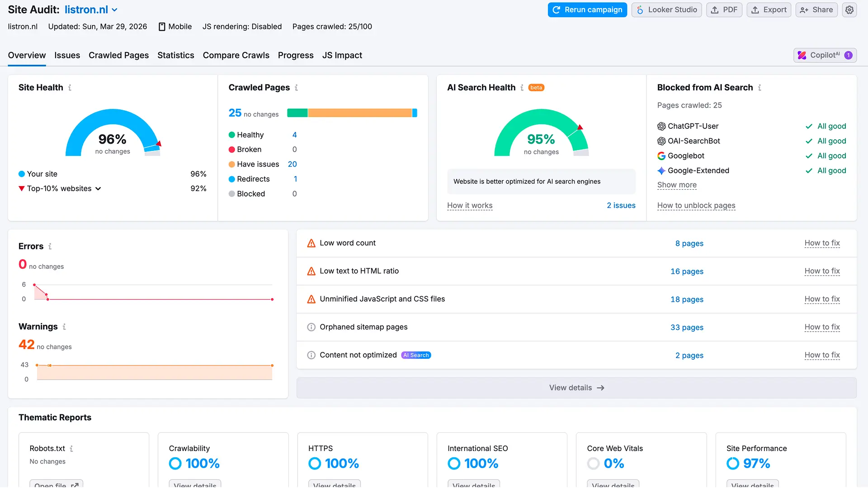Click the Share icon
This screenshot has height=488, width=868.
[x=804, y=9]
